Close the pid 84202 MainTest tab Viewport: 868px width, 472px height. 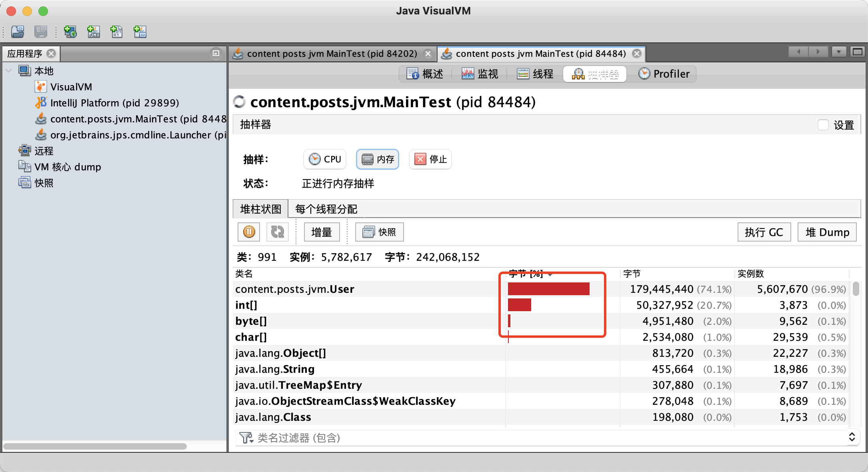coord(428,54)
